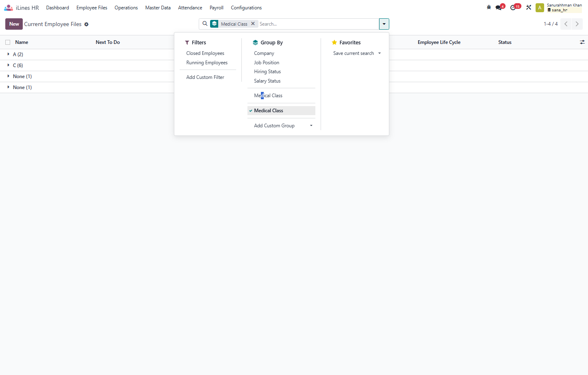Go to the next page arrow
Screen dimensions: 588x375
[577, 24]
